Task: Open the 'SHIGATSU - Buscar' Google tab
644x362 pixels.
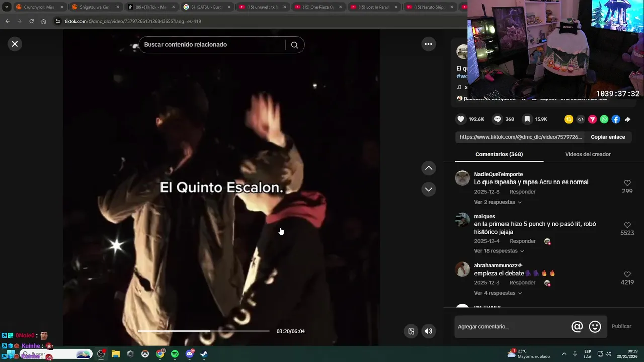Action: (207, 7)
